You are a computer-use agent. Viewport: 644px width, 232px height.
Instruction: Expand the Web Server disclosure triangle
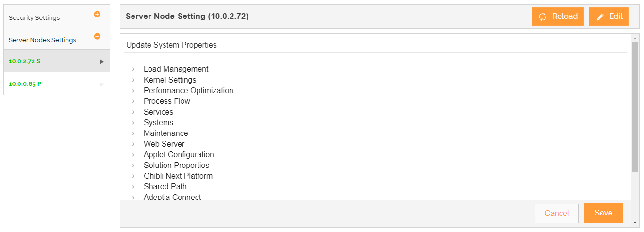[x=133, y=144]
